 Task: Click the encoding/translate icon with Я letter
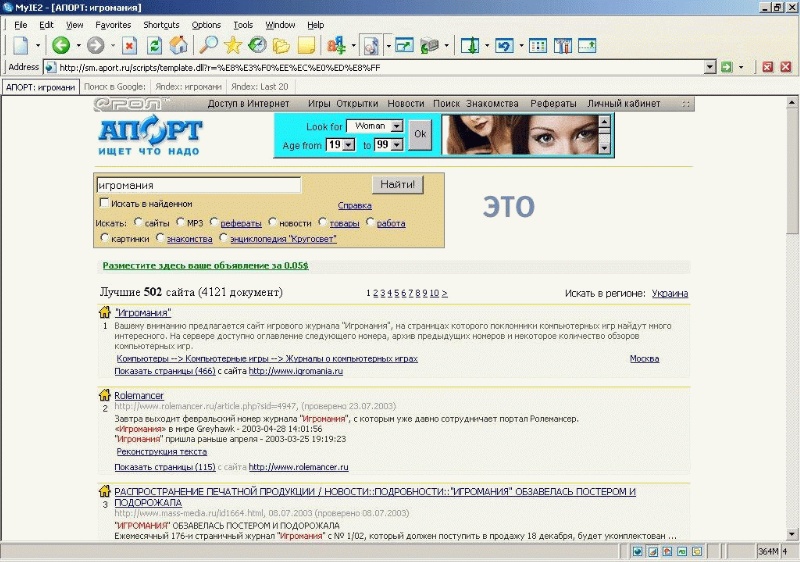336,45
